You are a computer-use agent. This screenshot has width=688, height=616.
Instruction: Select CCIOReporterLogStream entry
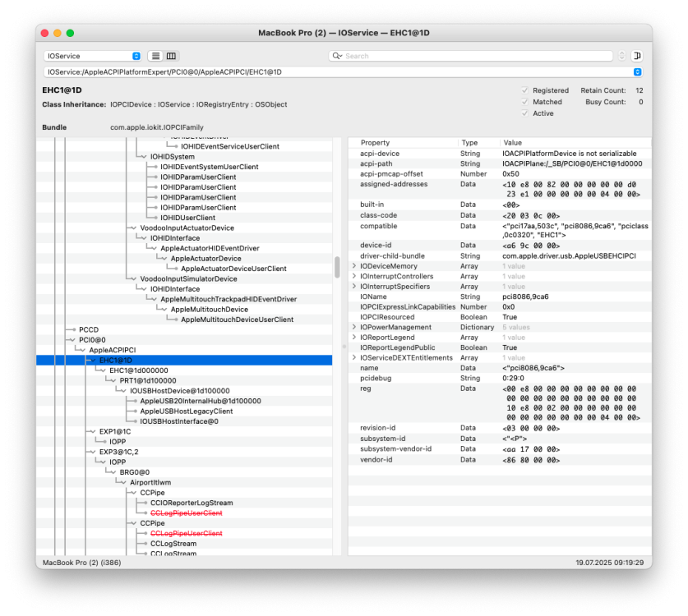(x=192, y=503)
